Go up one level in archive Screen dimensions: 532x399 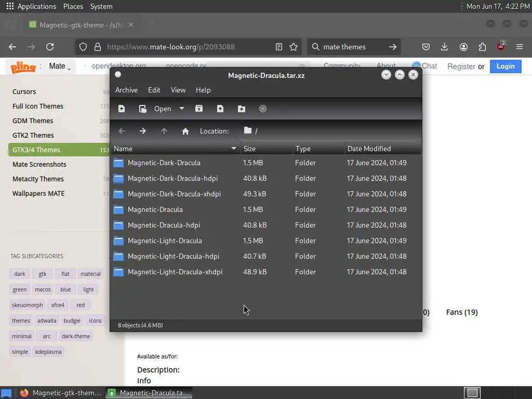(164, 131)
